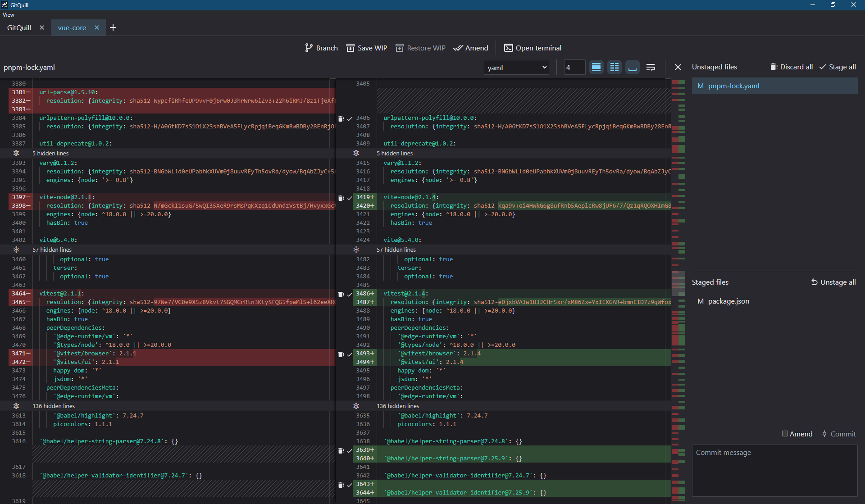This screenshot has height=504, width=865.
Task: Open terminal from the toolbar
Action: click(533, 48)
